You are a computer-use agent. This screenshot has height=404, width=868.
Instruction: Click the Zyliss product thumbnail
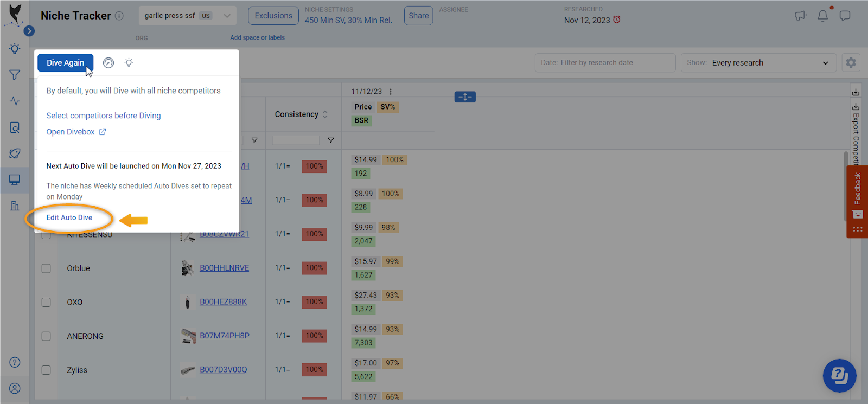[x=188, y=370]
